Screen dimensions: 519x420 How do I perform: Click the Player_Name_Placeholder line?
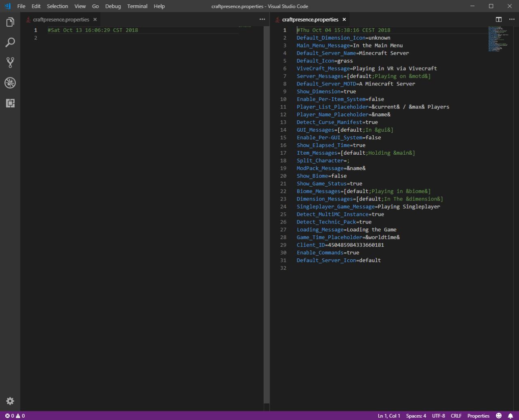[343, 115]
